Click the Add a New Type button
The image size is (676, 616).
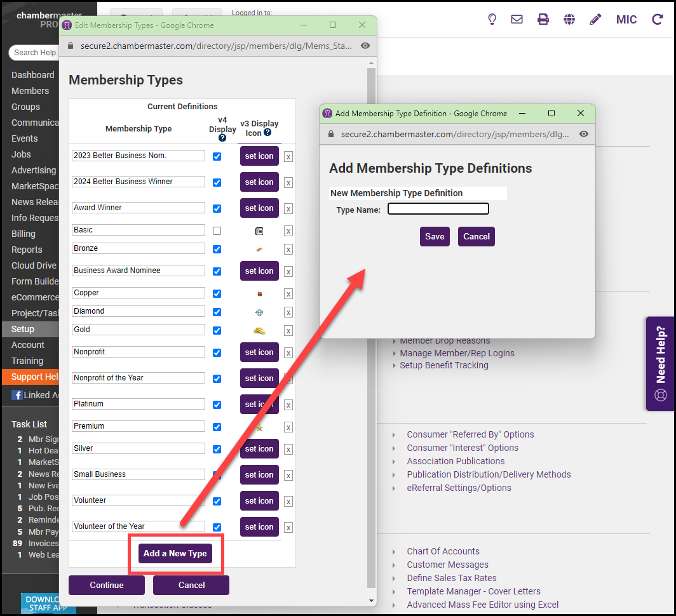175,553
